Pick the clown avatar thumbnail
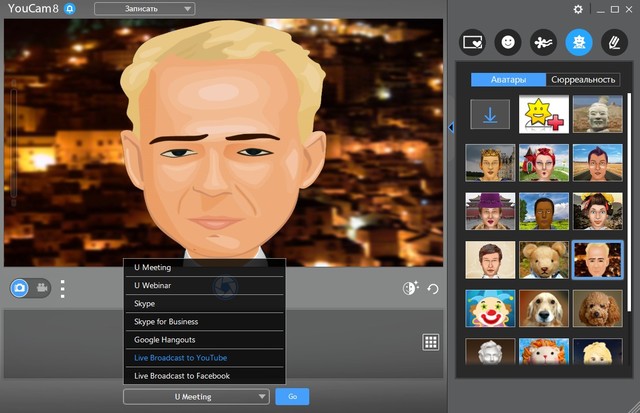 [x=490, y=307]
